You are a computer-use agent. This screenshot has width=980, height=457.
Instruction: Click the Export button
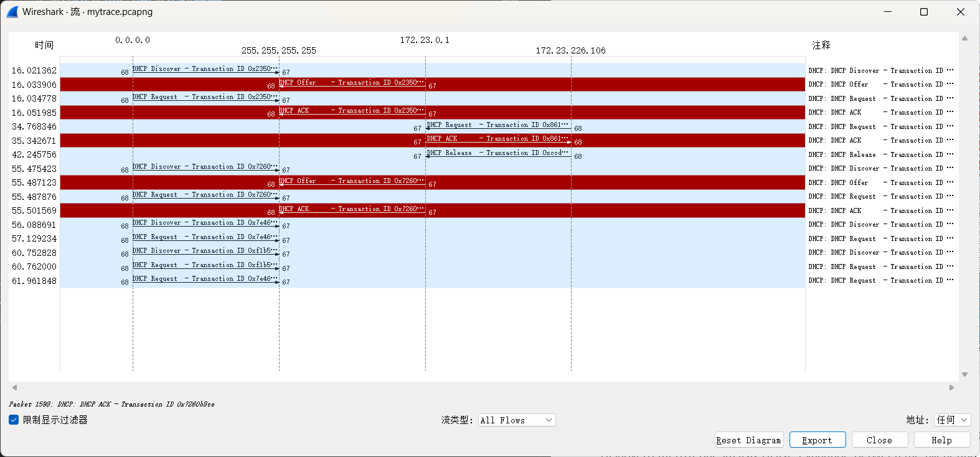pyautogui.click(x=817, y=440)
